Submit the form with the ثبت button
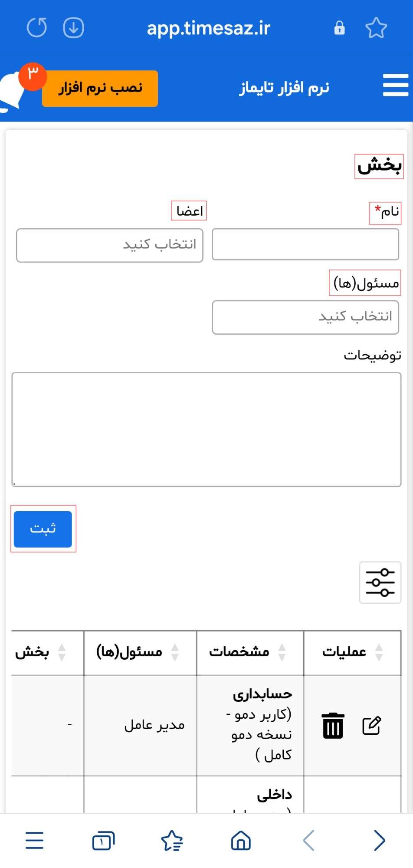Image resolution: width=413 pixels, height=868 pixels. [x=43, y=529]
